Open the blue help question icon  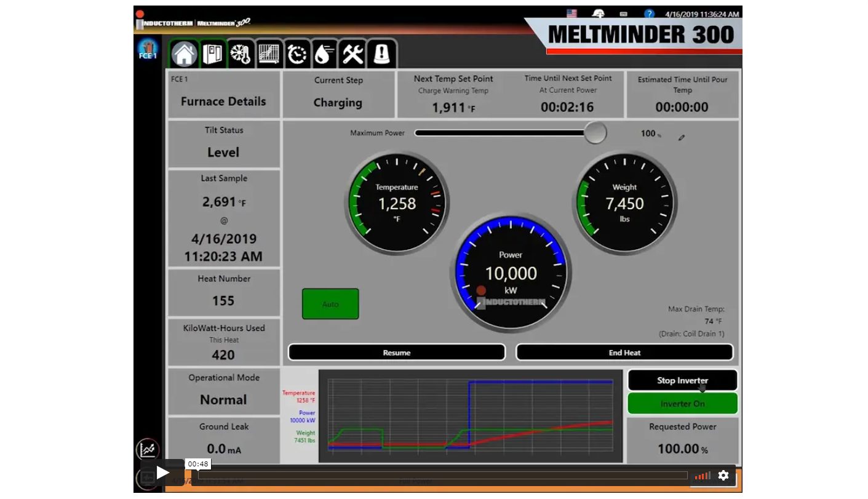pyautogui.click(x=649, y=14)
